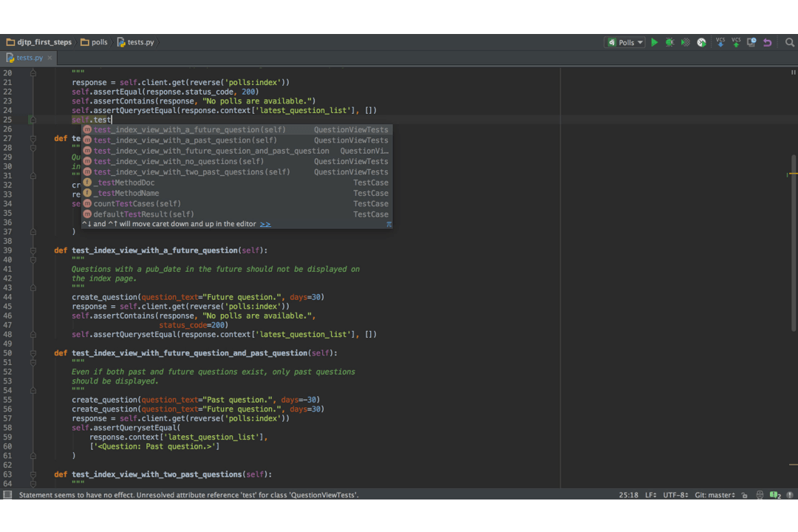The image size is (798, 532).
Task: Click the Hector inspector icon in status bar
Action: (759, 495)
